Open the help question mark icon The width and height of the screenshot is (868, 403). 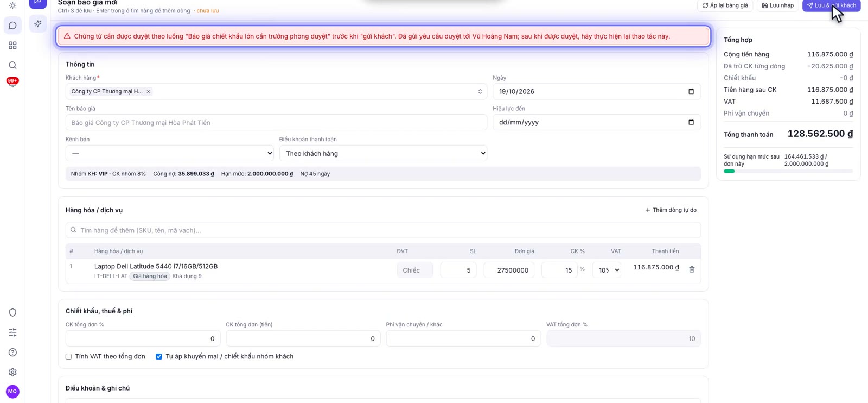[x=12, y=352]
